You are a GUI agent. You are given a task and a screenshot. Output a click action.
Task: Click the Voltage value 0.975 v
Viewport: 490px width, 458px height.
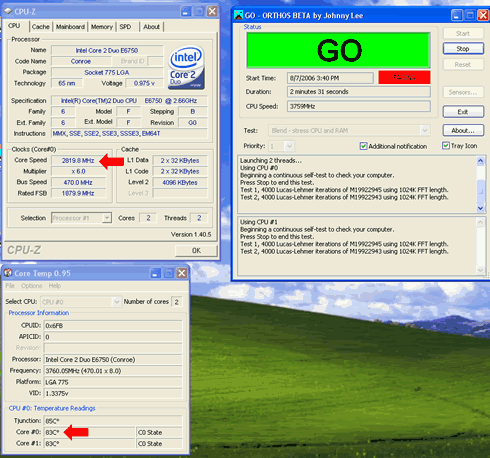click(144, 83)
